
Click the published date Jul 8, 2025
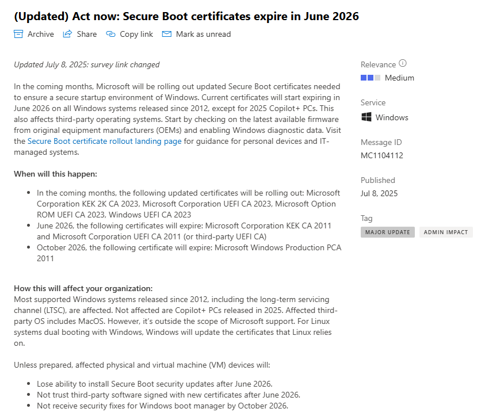pos(379,193)
